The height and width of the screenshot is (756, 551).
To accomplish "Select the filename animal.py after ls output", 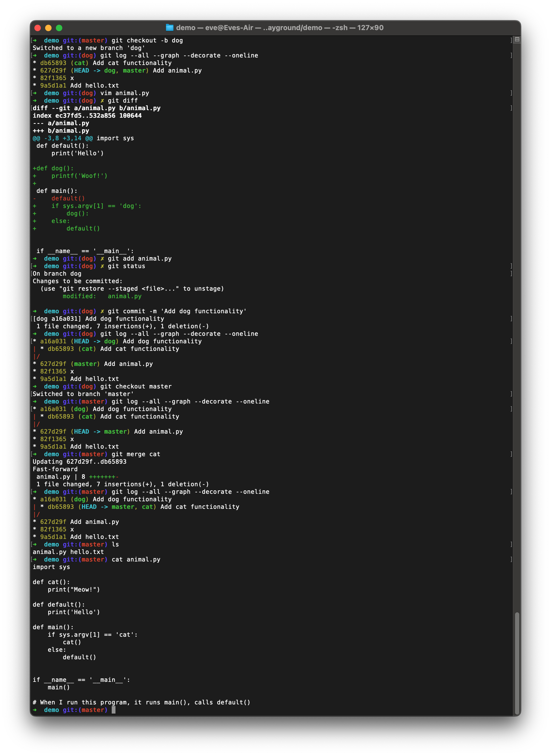I will (x=50, y=552).
